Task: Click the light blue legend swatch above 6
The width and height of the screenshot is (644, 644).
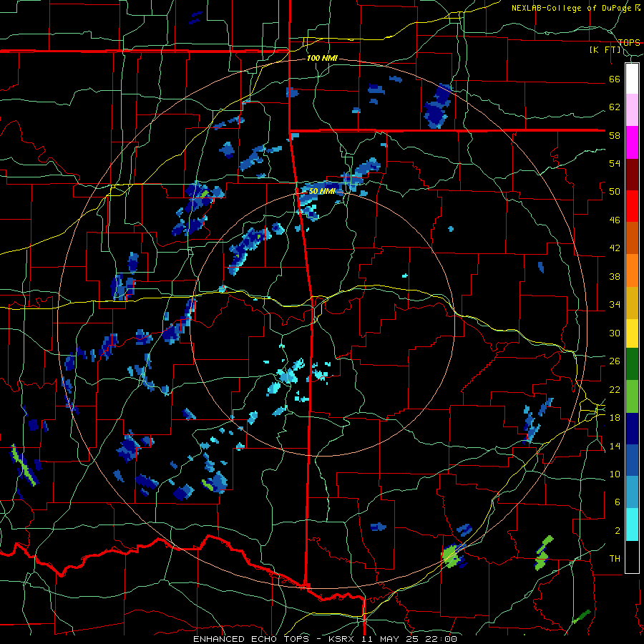Action: click(x=632, y=492)
